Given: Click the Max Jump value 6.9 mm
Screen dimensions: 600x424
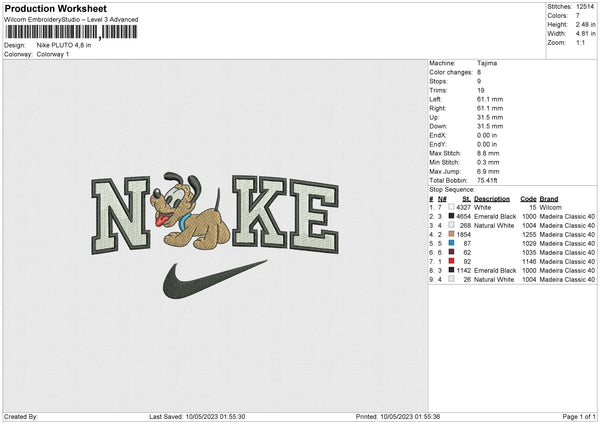Looking at the screenshot, I should point(488,171).
